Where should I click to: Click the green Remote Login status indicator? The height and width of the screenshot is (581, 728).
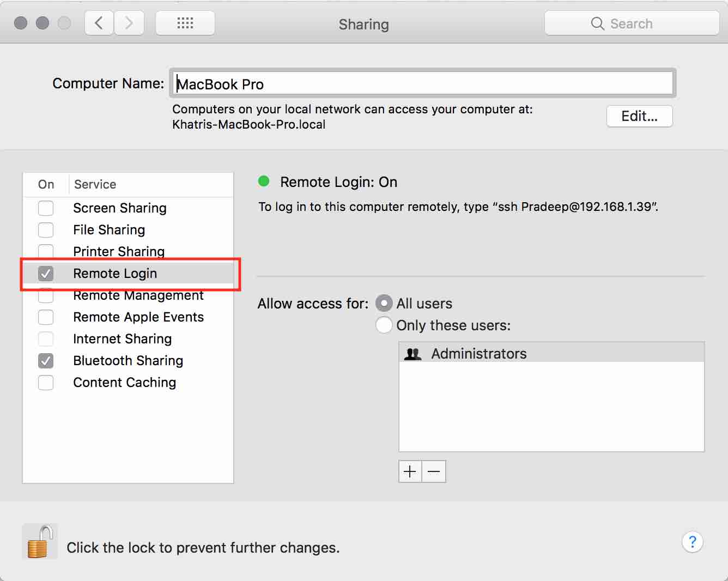(264, 181)
